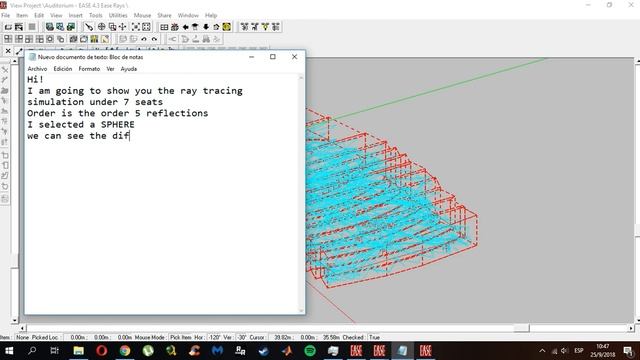The height and width of the screenshot is (360, 640).
Task: Select the pick arrow tool in EASE toolbar
Action: tap(89, 27)
